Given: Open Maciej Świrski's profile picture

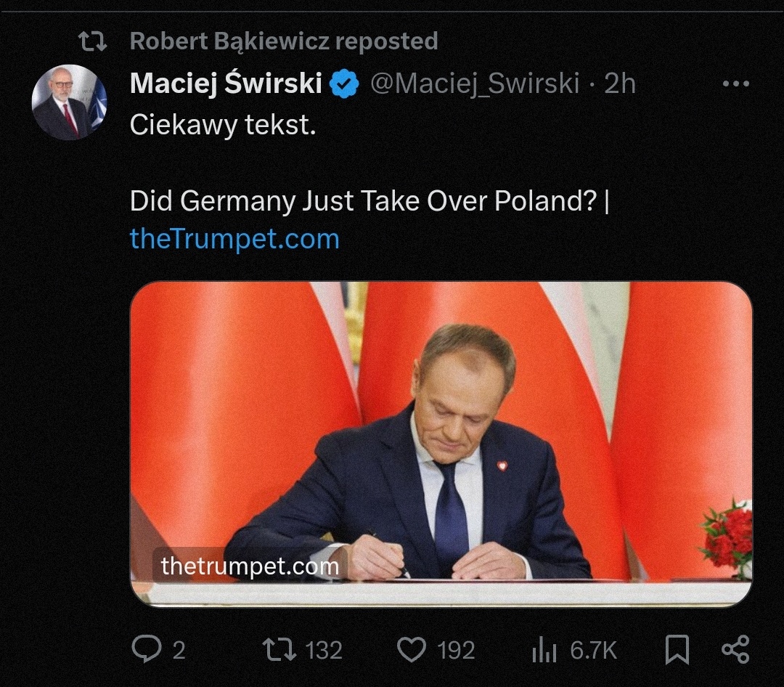Looking at the screenshot, I should (69, 102).
